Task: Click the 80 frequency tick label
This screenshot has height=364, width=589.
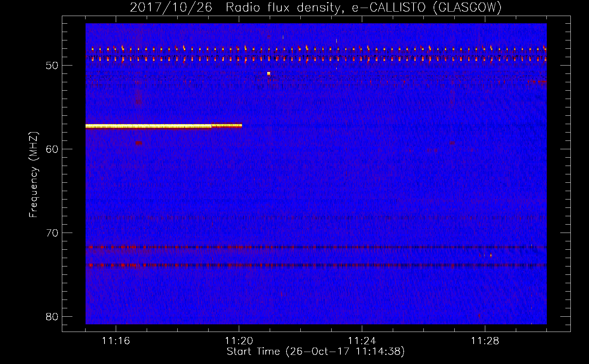Action: point(52,316)
